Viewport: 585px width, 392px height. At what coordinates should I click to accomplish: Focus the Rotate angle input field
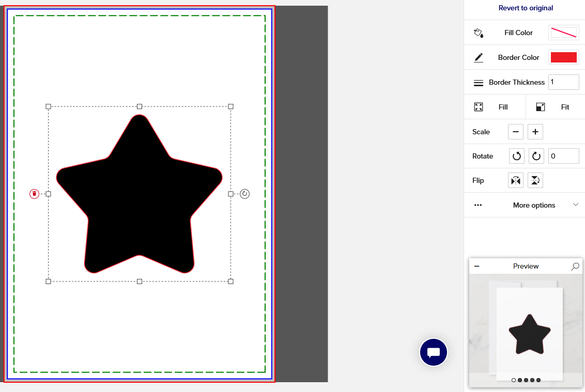[x=563, y=156]
